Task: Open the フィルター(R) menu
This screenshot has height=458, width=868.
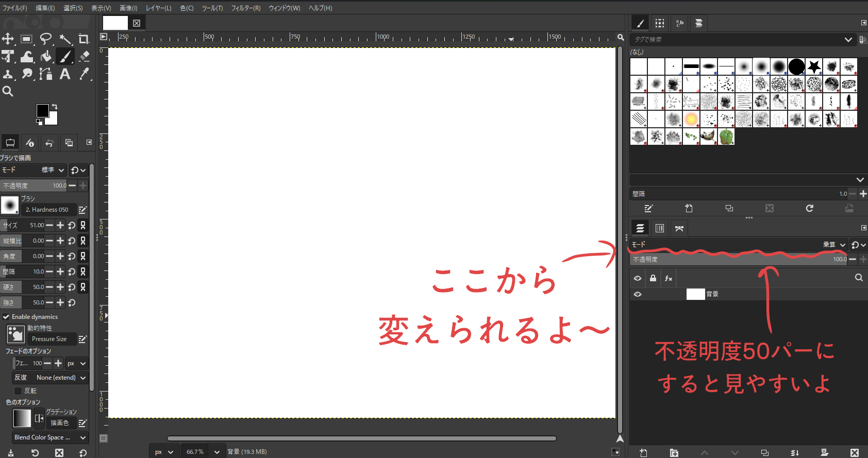Action: click(245, 8)
